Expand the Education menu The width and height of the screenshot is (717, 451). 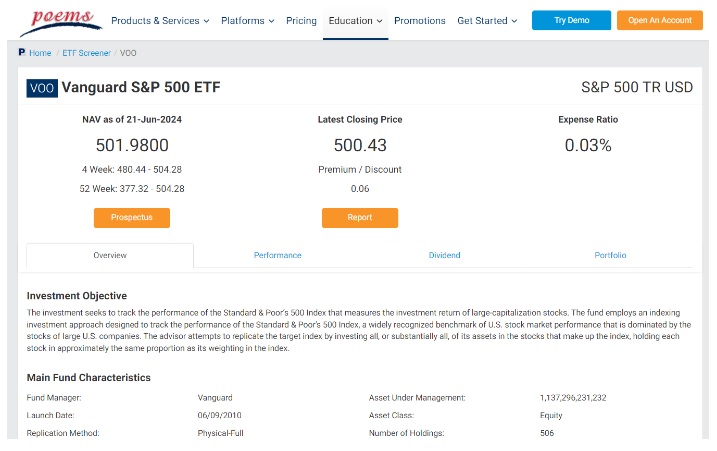pyautogui.click(x=355, y=21)
